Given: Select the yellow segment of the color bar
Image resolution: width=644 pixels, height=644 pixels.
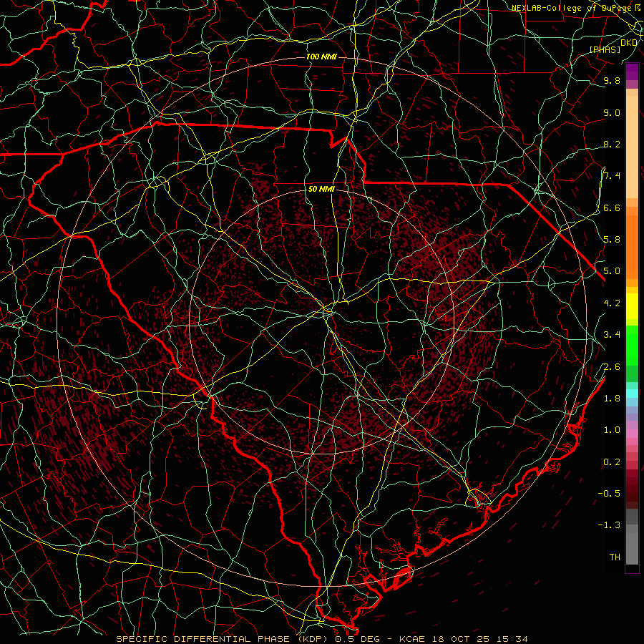Looking at the screenshot, I should coord(632,306).
